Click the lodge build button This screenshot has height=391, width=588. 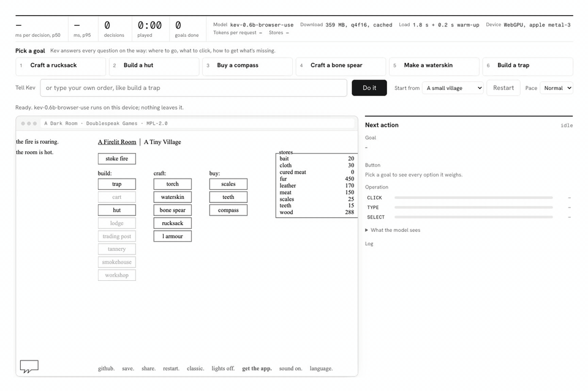coord(116,223)
